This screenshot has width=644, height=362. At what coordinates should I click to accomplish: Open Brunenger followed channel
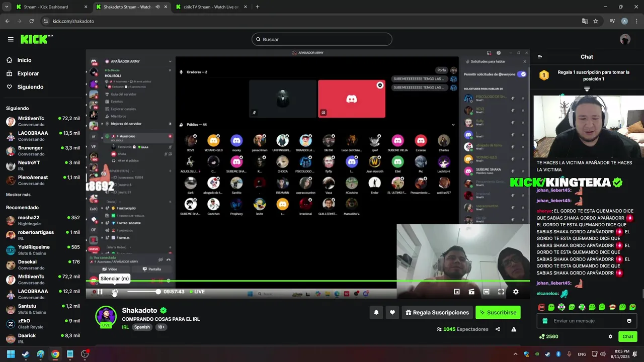[43, 151]
